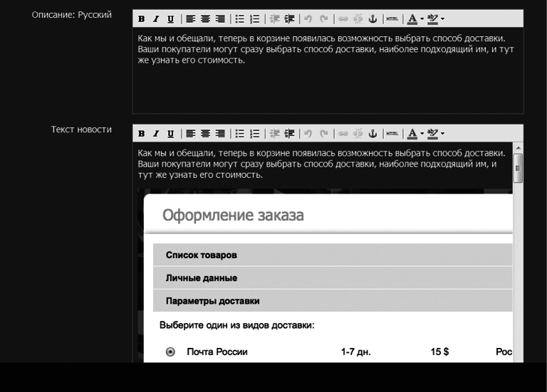Expand the Список товаров section

pyautogui.click(x=333, y=255)
